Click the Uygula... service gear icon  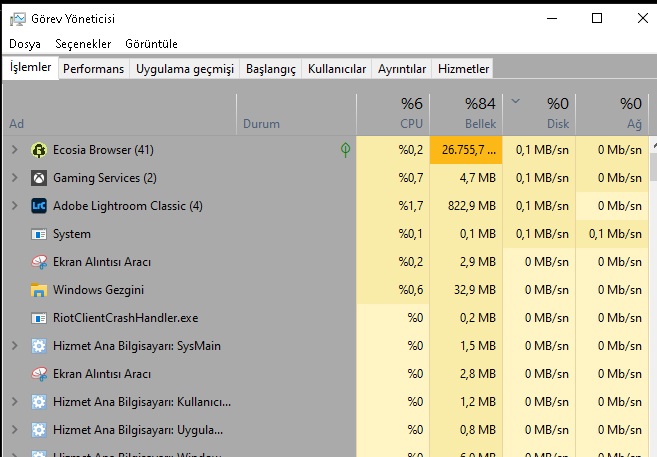pyautogui.click(x=39, y=430)
